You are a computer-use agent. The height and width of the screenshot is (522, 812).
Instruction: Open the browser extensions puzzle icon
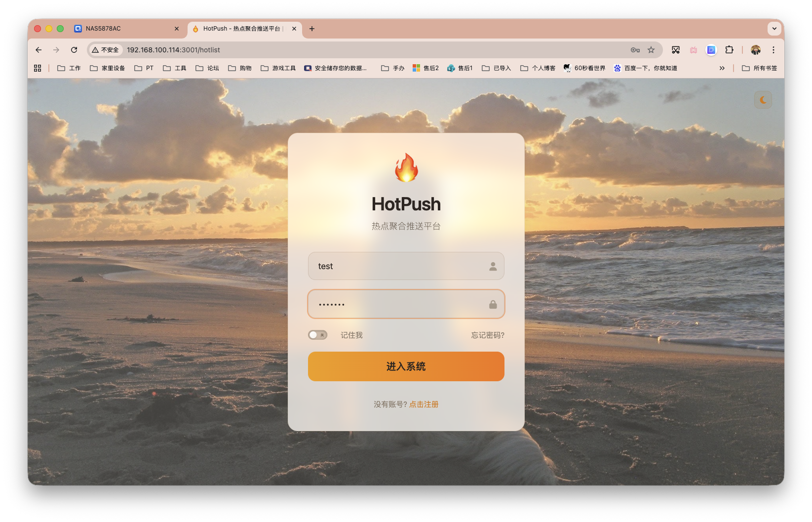click(729, 50)
